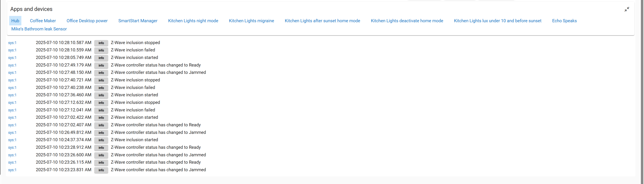Click info badge for 10:23:26.115 AM entry
The height and width of the screenshot is (184, 644).
[x=101, y=162]
